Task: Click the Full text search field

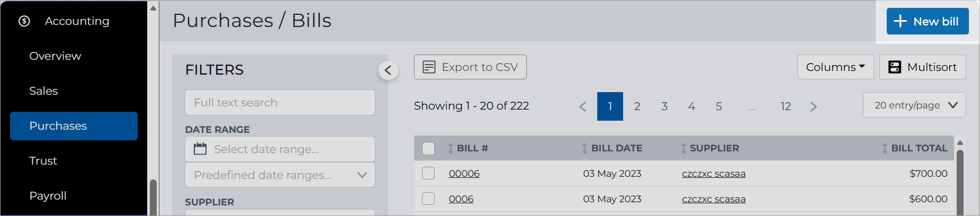Action: point(280,102)
